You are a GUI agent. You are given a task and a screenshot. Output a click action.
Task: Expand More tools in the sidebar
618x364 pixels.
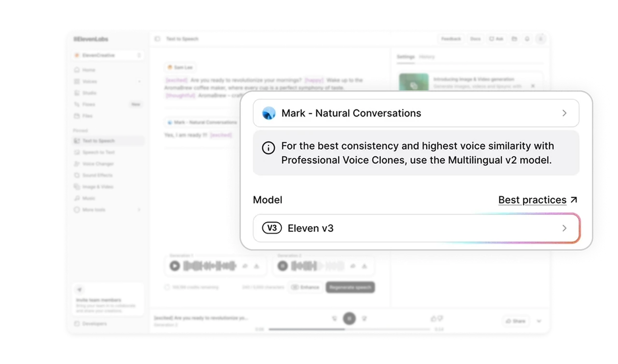[x=108, y=210]
